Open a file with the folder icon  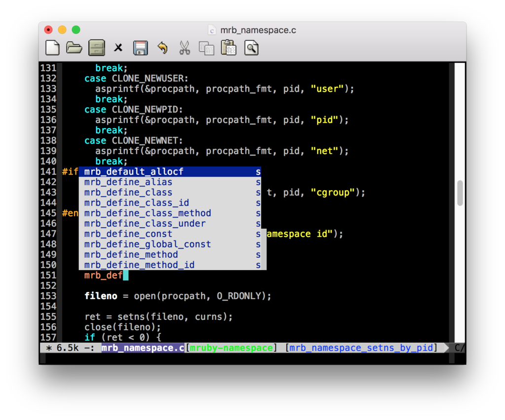[74, 48]
